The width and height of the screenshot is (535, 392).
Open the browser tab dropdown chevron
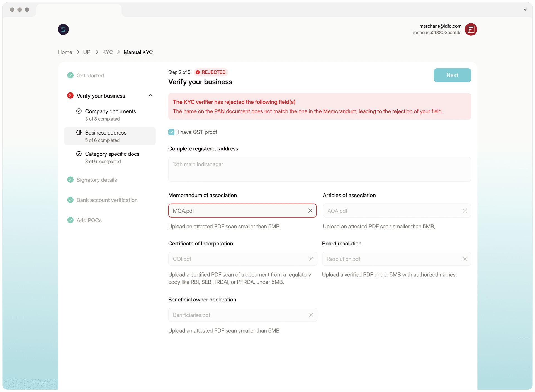pyautogui.click(x=525, y=9)
